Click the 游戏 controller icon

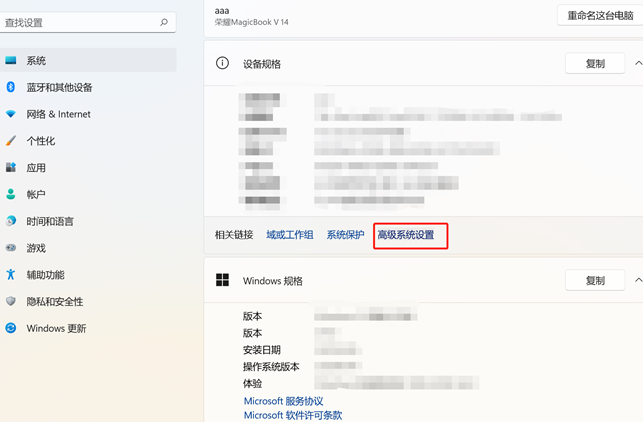[x=11, y=248]
